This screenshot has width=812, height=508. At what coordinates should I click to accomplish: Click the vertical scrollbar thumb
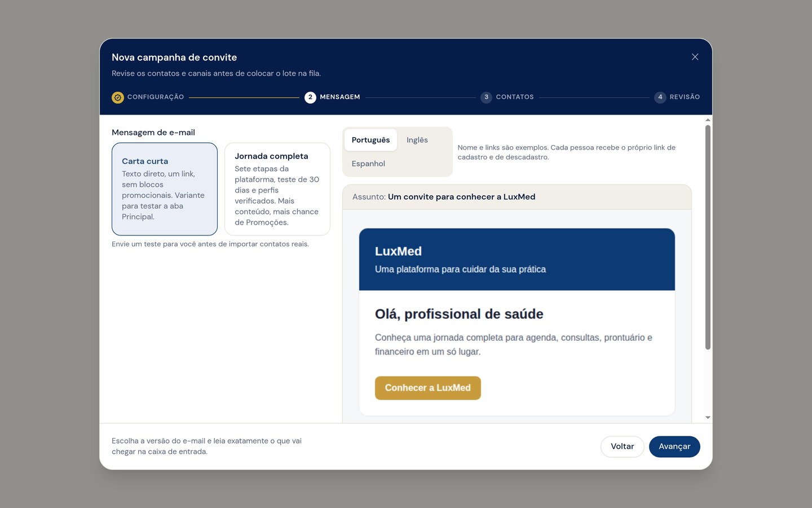tap(708, 237)
